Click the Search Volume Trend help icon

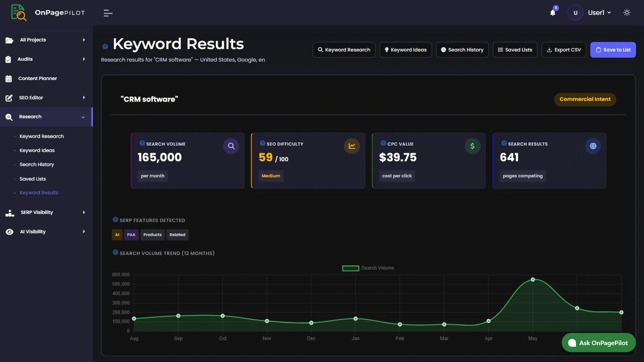(115, 253)
